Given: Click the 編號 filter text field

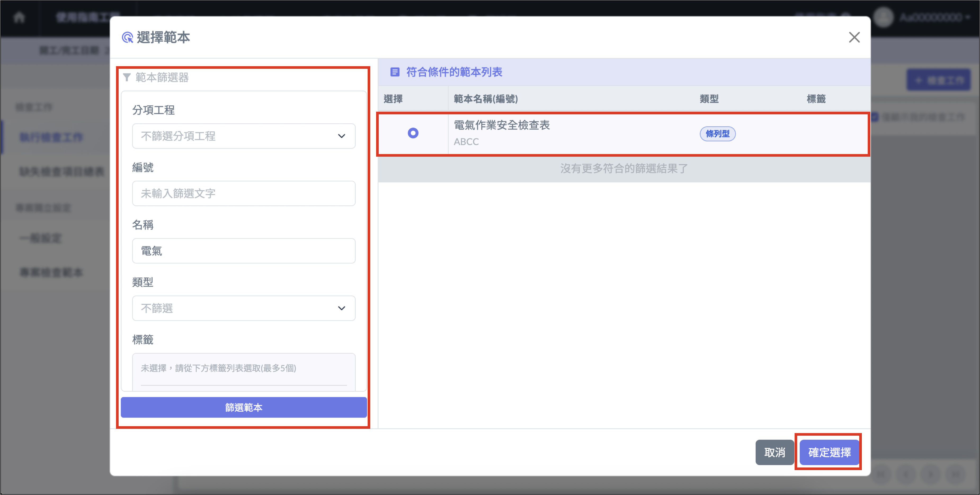Looking at the screenshot, I should pos(243,193).
